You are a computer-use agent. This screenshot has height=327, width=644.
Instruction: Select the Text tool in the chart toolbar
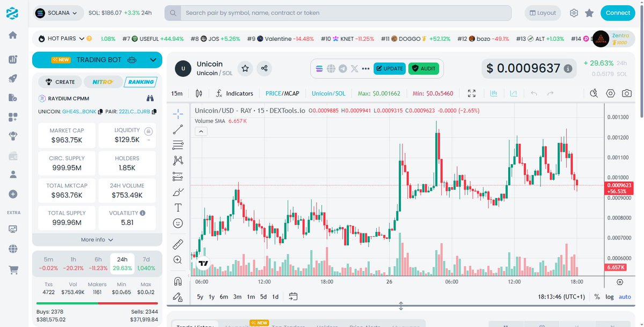click(178, 207)
